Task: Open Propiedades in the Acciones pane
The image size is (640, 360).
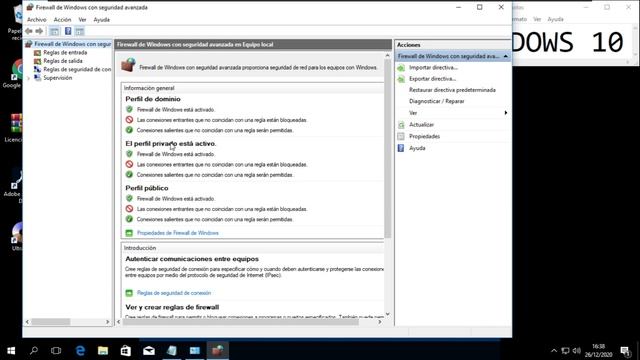Action: click(x=424, y=136)
